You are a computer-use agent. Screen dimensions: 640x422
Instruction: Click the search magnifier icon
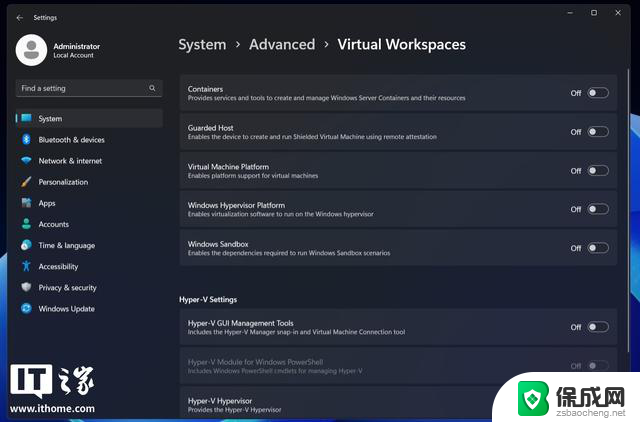click(x=152, y=88)
